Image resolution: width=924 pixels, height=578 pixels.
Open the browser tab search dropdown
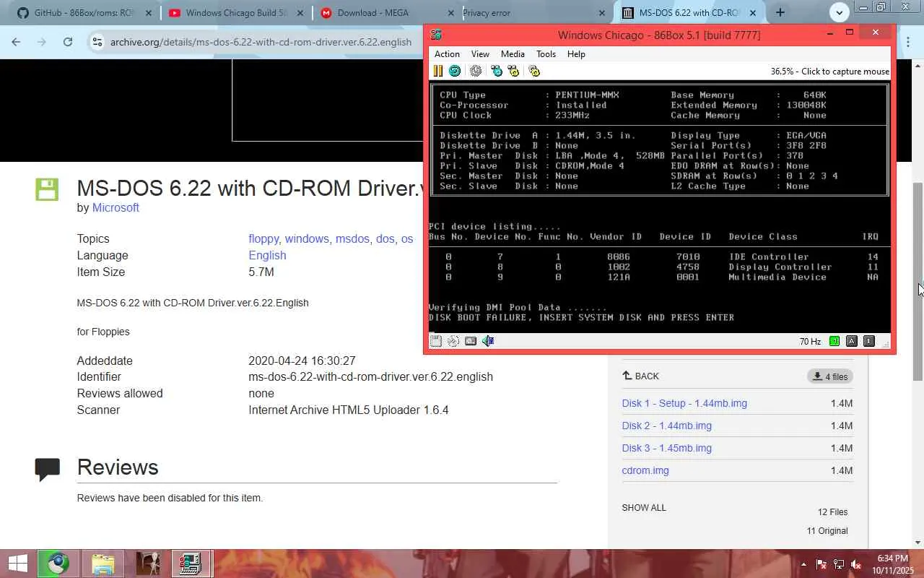click(840, 12)
